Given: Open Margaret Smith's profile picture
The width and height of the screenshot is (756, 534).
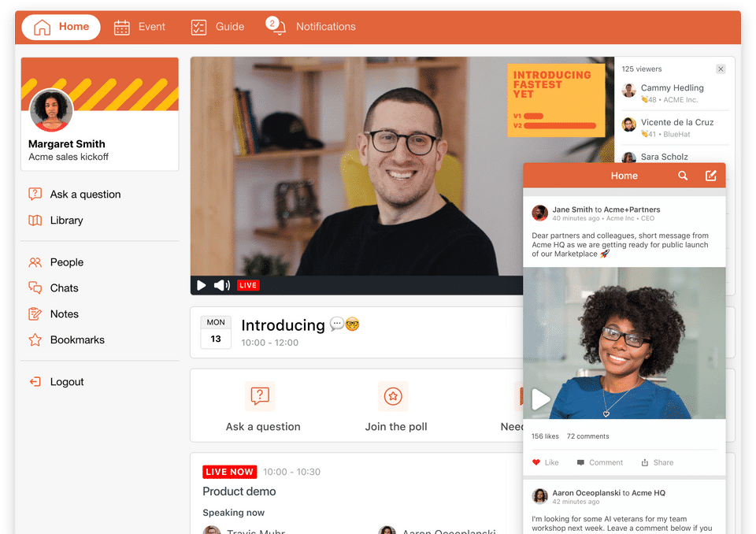Looking at the screenshot, I should point(51,110).
